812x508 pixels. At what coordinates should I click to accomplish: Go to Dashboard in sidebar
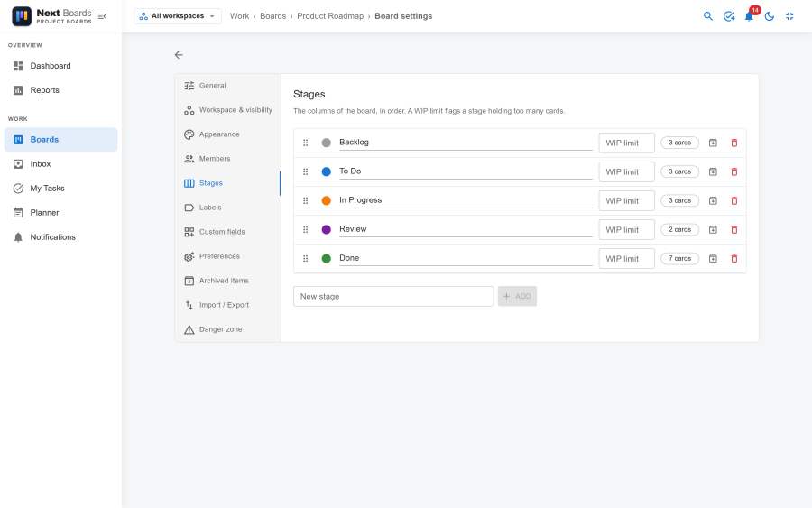61,66
